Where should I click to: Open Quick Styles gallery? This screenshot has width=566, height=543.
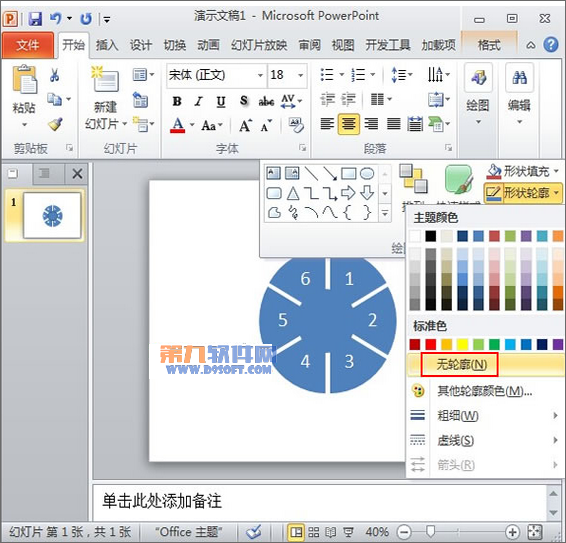pyautogui.click(x=459, y=179)
